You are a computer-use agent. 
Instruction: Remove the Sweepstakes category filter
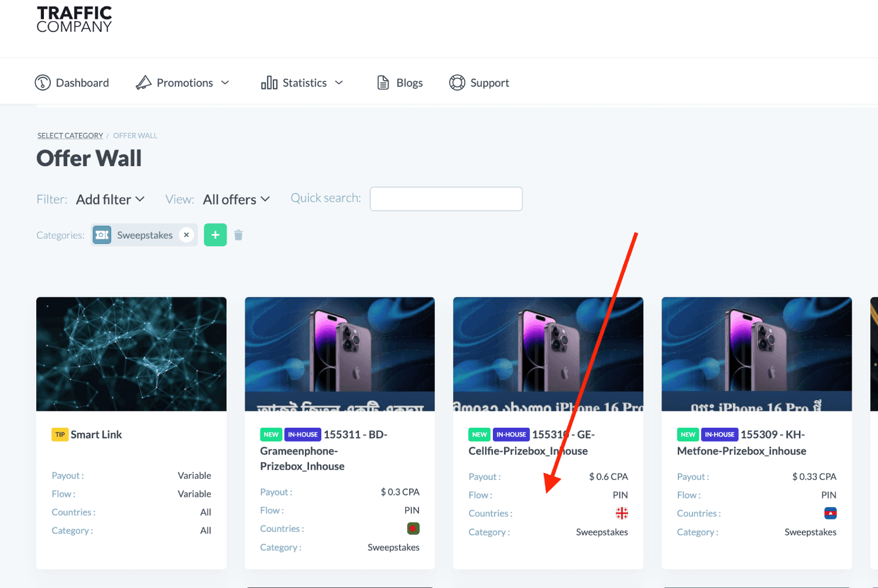coord(186,235)
